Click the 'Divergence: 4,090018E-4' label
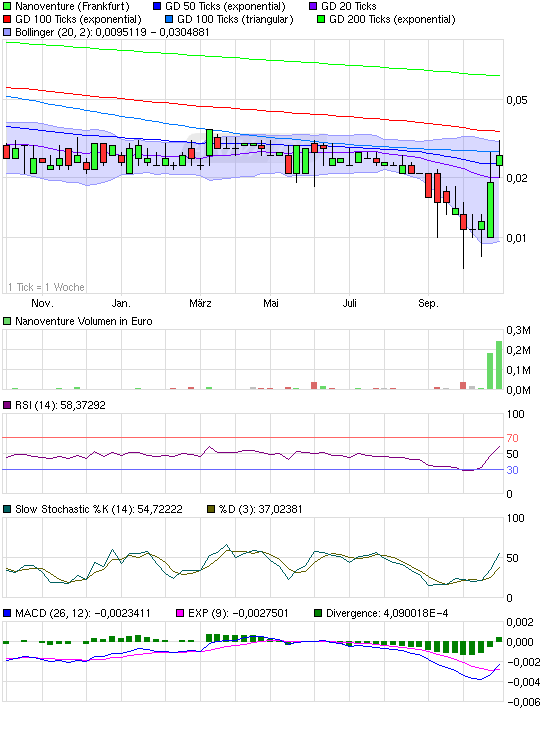 coord(387,613)
